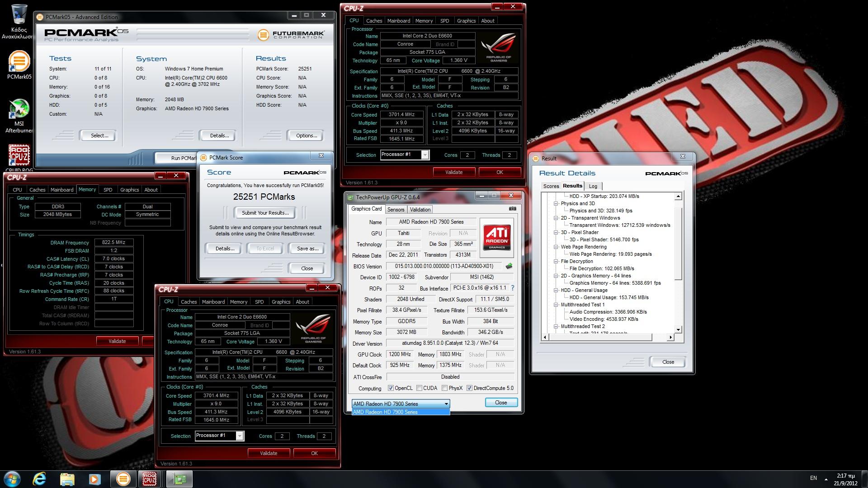Open the Sensors tab in GPU-Z
This screenshot has height=488, width=868.
click(x=396, y=210)
